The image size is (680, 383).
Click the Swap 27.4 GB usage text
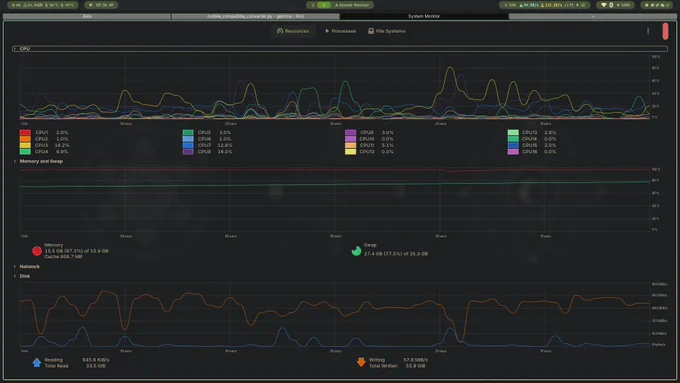click(396, 254)
